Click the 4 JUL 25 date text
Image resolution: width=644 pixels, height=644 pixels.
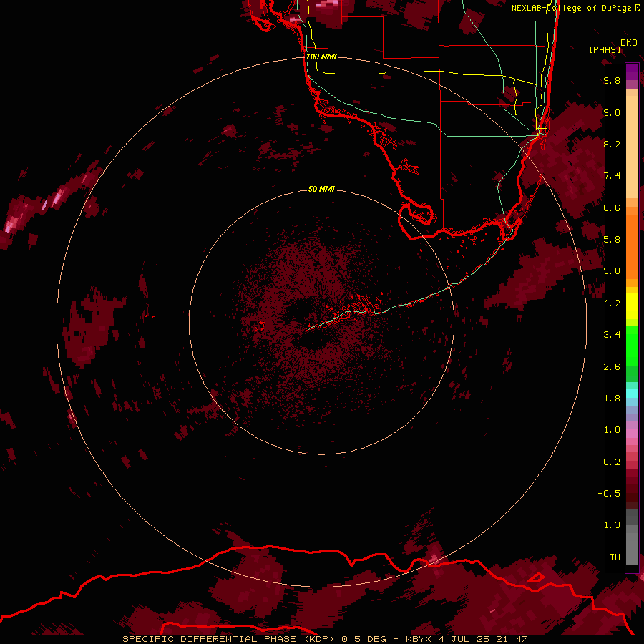tap(465, 639)
